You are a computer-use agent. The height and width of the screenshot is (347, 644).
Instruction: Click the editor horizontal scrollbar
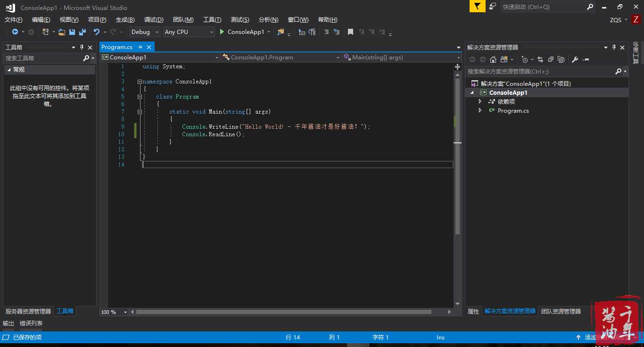pos(283,312)
